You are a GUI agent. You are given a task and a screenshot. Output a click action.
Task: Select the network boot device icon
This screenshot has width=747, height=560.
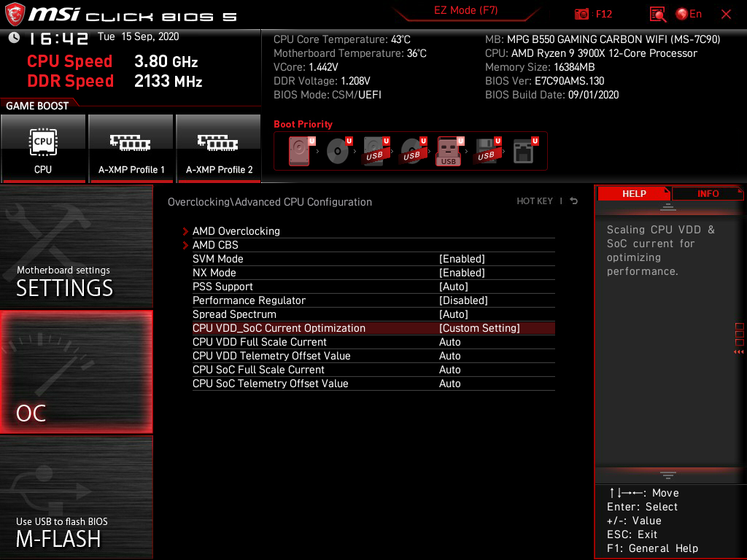[x=525, y=151]
